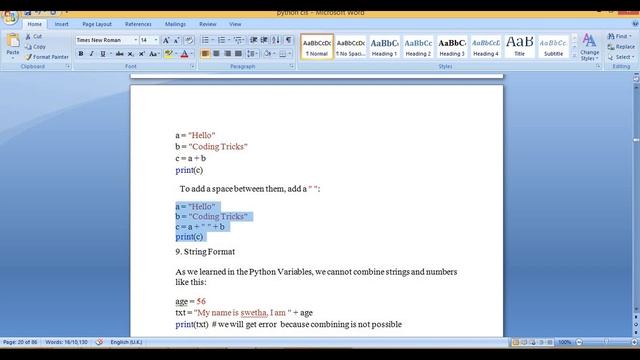Screen dimensions: 640x360
Task: Open the Change Case dropdown
Action: coord(154,54)
